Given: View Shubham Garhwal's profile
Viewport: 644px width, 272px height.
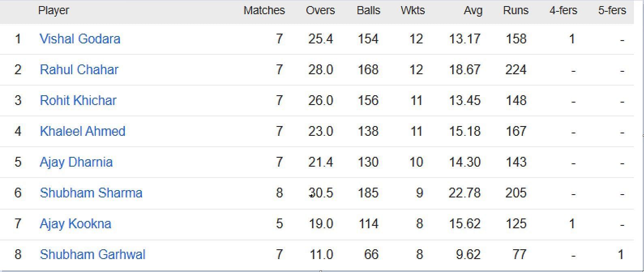Looking at the screenshot, I should pos(92,255).
